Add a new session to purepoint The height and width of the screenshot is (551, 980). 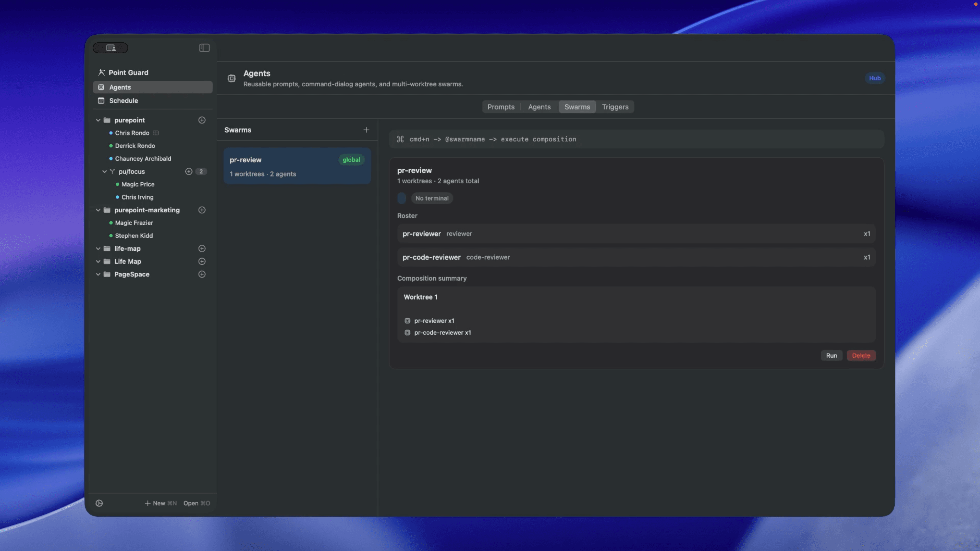202,120
